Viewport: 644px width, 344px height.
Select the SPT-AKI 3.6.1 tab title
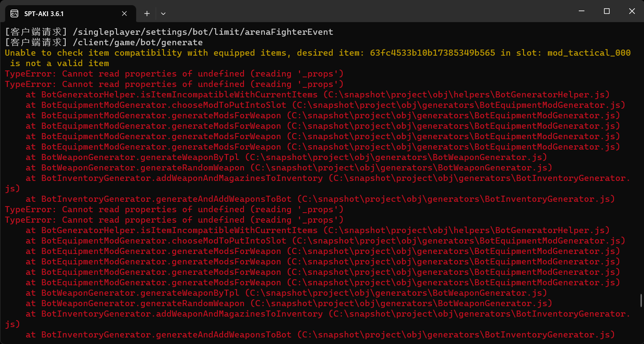[44, 13]
